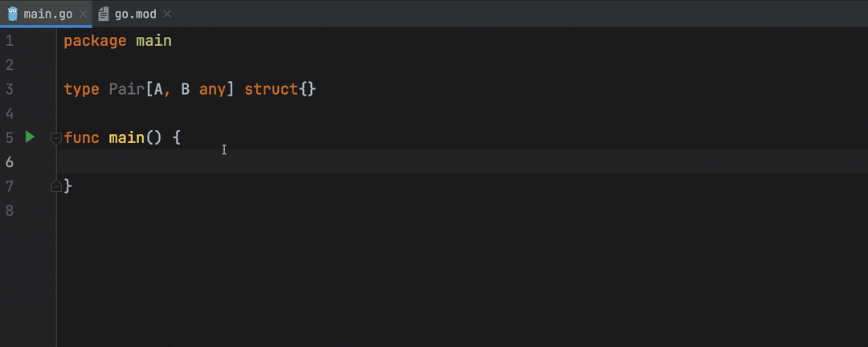Click line number 1 in gutter
Screen dimensions: 868x347
10,40
